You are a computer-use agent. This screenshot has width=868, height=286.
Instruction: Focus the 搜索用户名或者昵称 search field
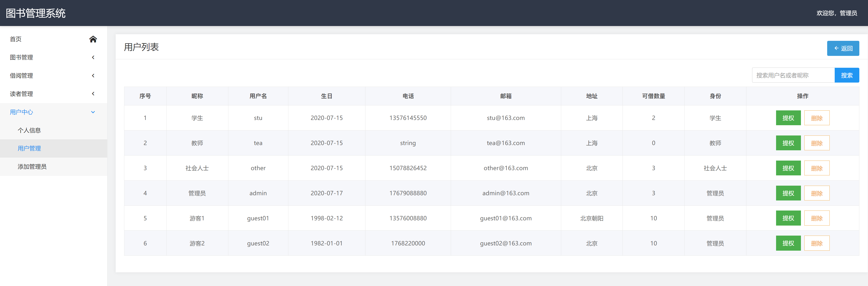click(793, 75)
